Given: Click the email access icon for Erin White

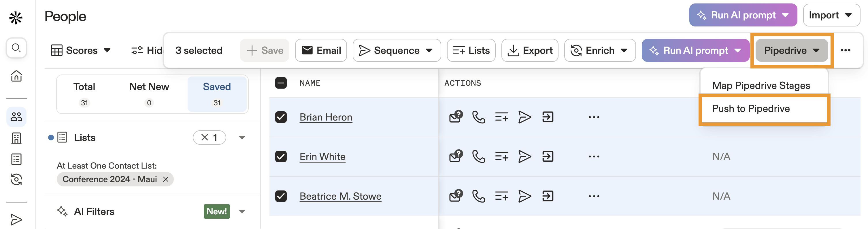Looking at the screenshot, I should [456, 157].
